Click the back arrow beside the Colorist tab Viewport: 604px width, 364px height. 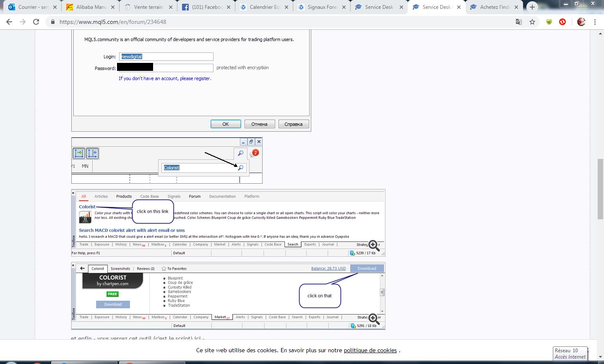click(82, 268)
